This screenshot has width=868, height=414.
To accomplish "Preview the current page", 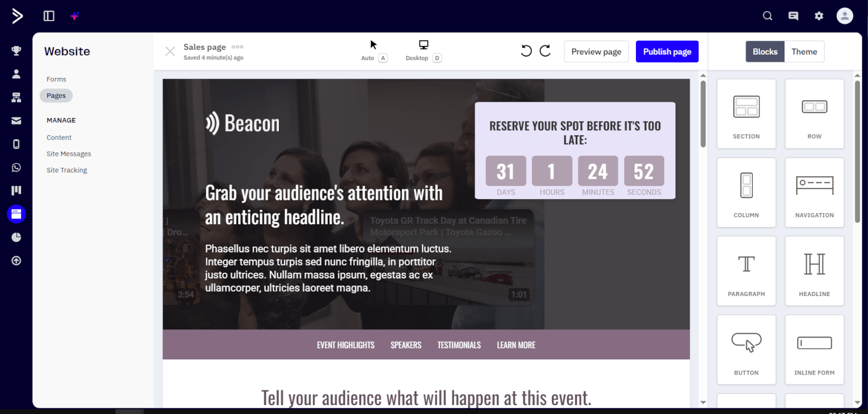I will 596,51.
